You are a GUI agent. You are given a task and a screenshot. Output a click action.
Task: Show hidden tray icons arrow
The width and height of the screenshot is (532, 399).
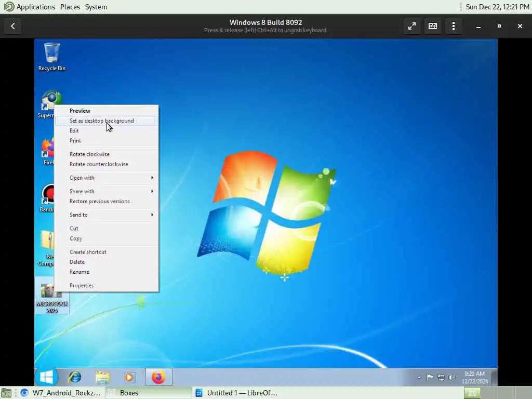(419, 377)
